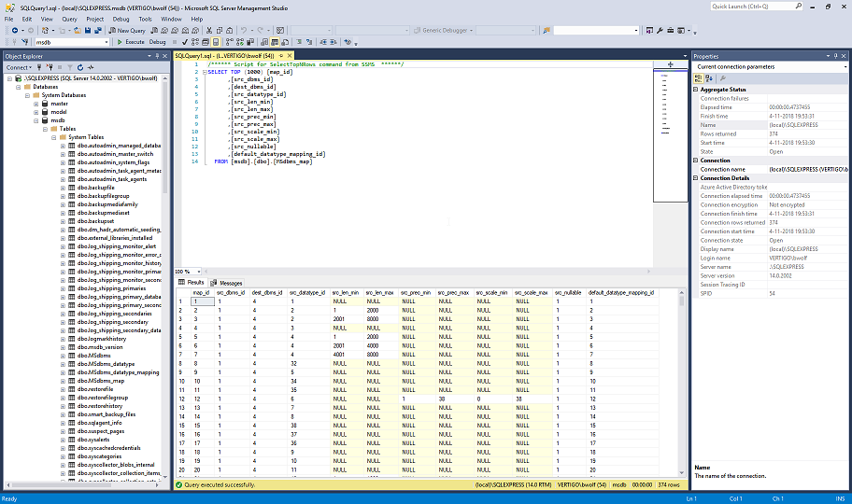This screenshot has width=852, height=504.
Task: Expand the dbo.backupfile table node
Action: (63, 188)
